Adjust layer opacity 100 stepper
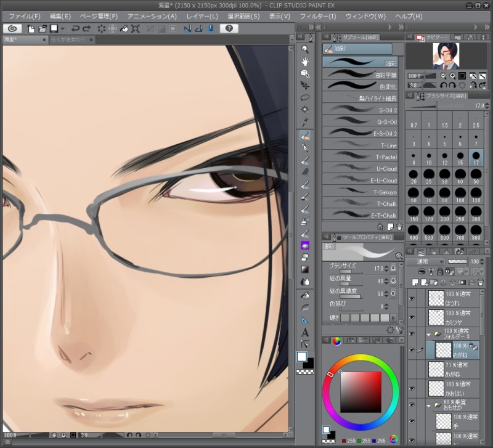This screenshot has width=493, height=448. (482, 261)
